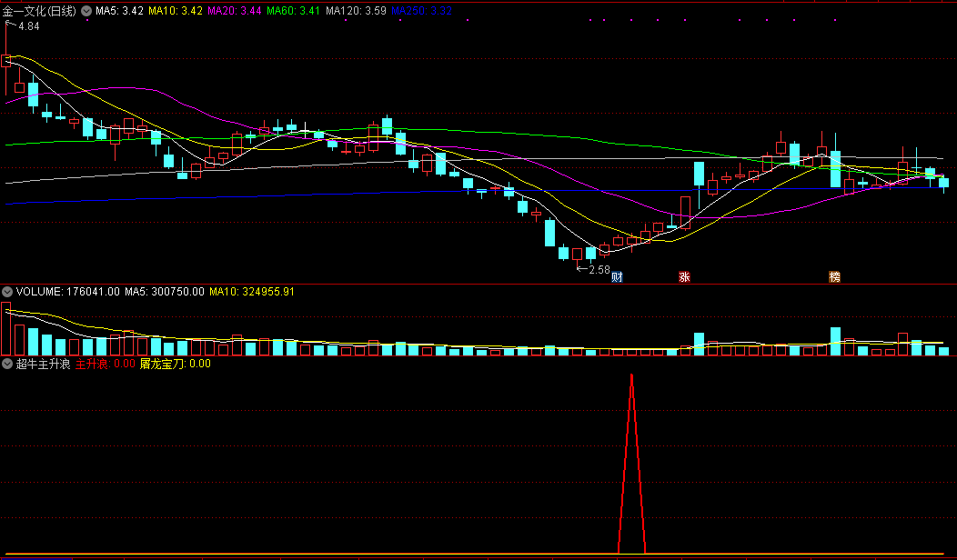Click the green MA60: 3.41 label

click(294, 11)
